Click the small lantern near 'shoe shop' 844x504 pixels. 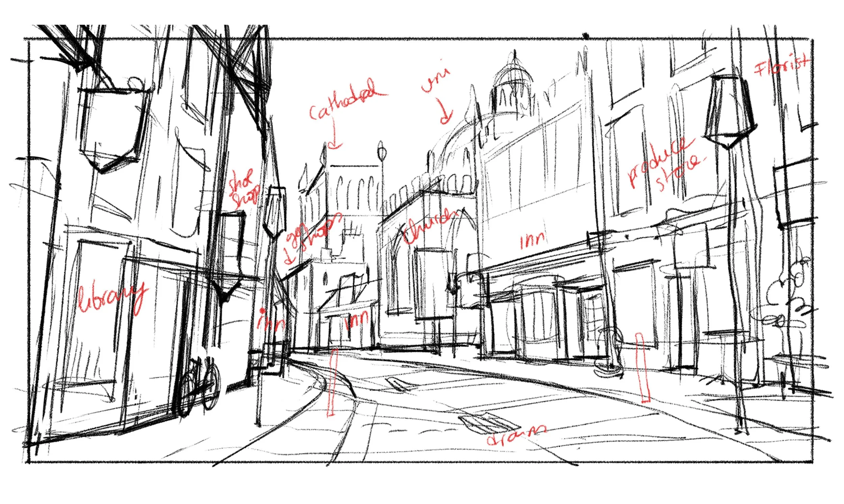(x=274, y=211)
